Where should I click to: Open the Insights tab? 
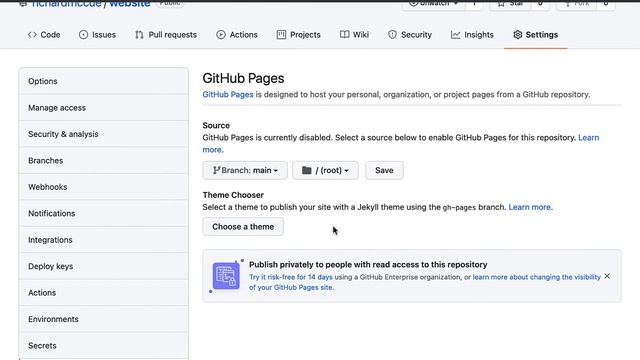coord(472,35)
